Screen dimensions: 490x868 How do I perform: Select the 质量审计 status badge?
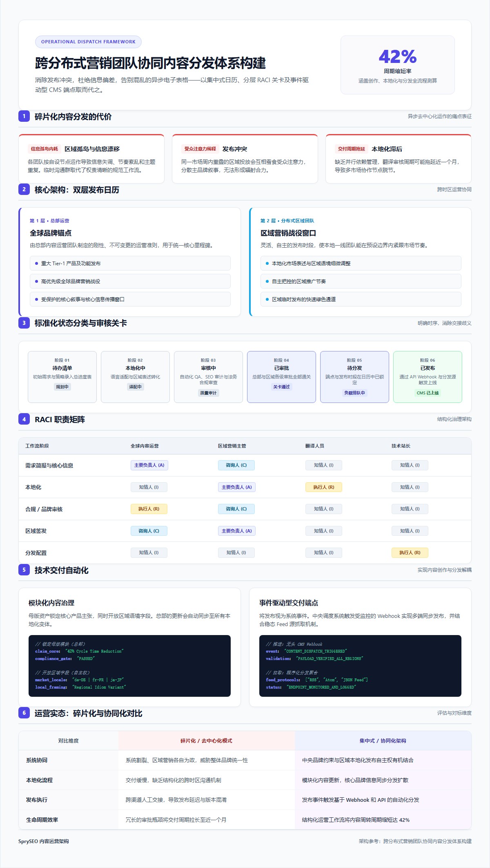[x=208, y=393]
